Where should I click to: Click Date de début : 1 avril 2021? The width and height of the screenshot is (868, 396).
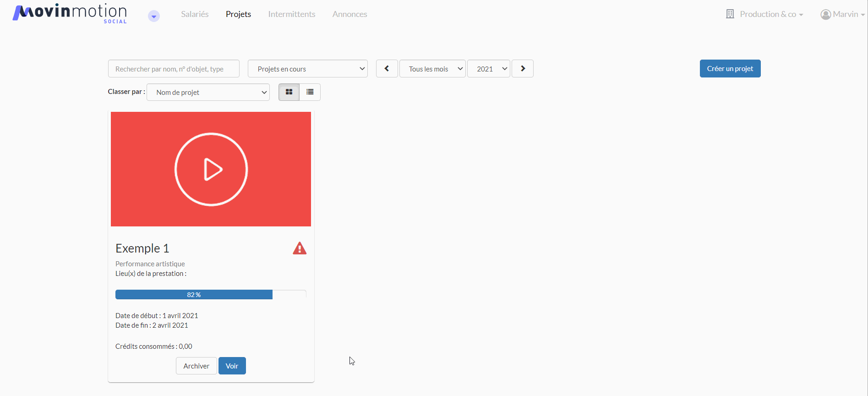[157, 316]
